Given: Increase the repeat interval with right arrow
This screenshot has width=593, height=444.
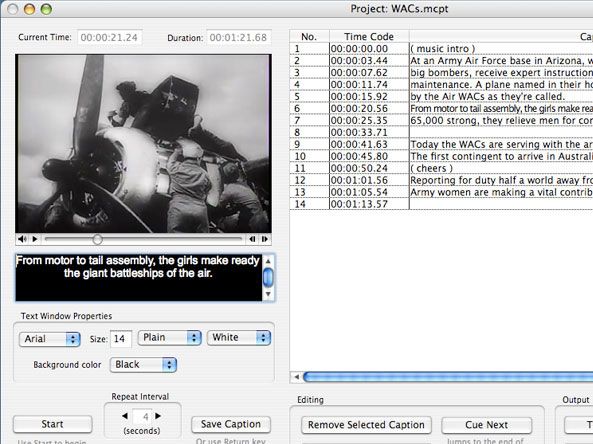Looking at the screenshot, I should [x=158, y=416].
